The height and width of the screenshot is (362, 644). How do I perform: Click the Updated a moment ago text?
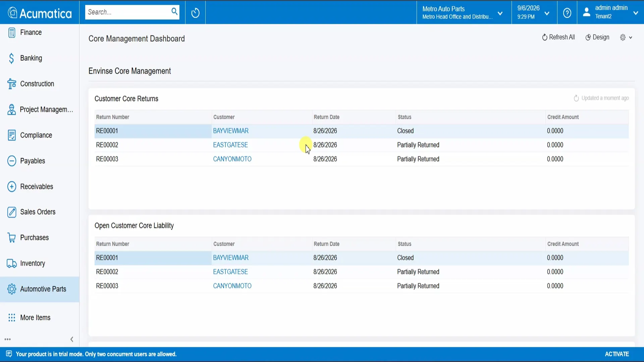coord(605,98)
